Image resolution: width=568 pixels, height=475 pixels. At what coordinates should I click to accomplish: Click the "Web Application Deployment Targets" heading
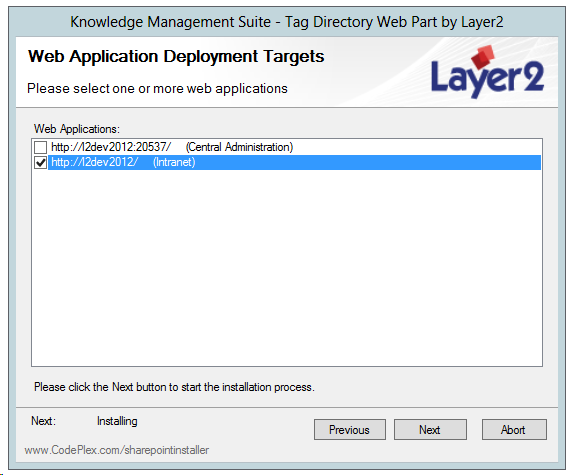[176, 57]
